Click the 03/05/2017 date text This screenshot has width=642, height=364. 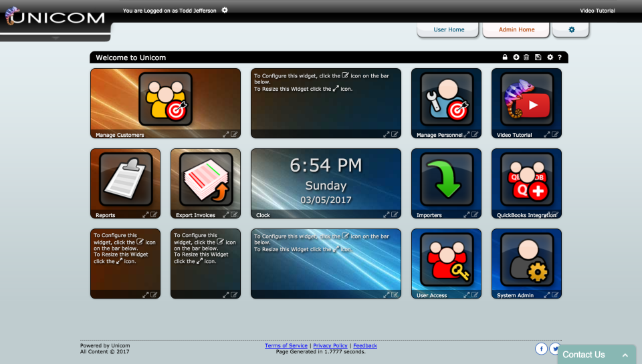(326, 200)
